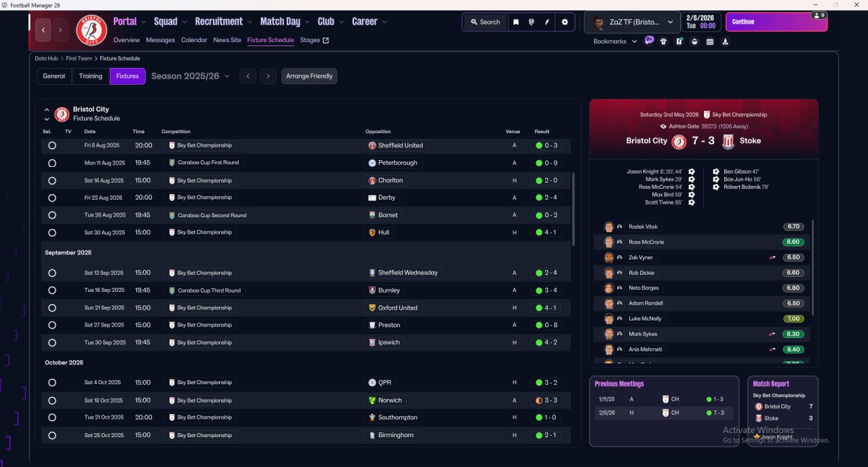
Task: Open the Data Hub breadcrumb link
Action: coord(47,58)
